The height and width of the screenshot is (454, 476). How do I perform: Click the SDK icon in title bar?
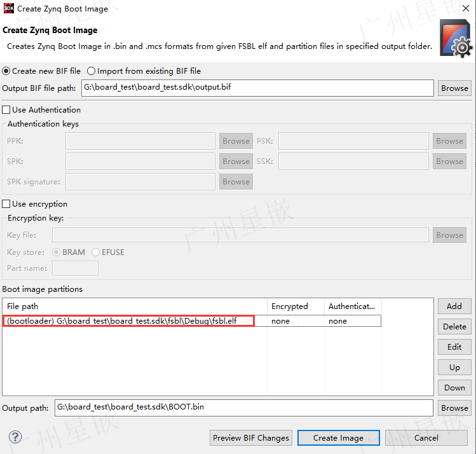(x=8, y=8)
